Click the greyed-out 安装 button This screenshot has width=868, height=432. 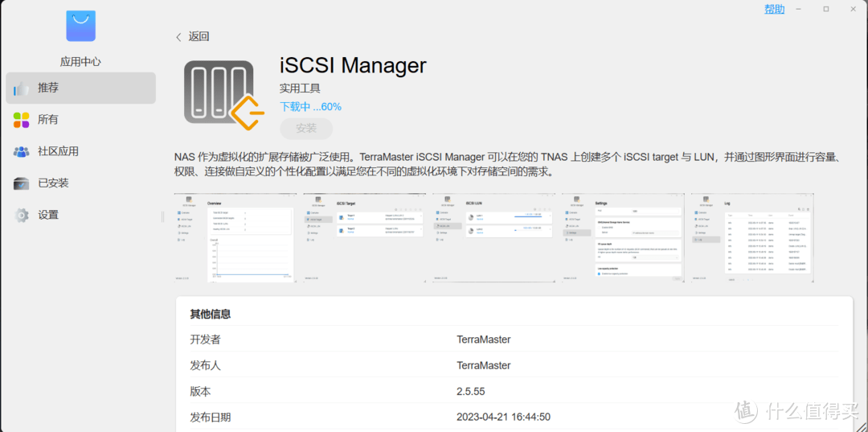click(306, 129)
